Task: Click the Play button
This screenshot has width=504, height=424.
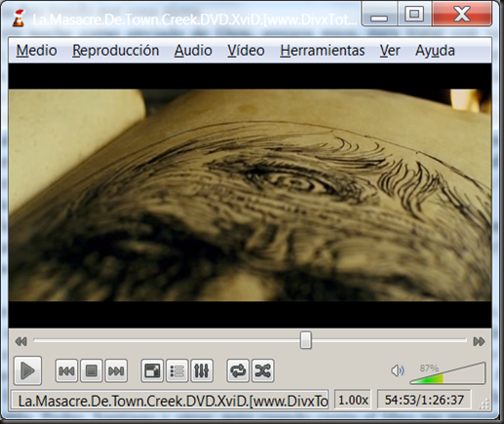Action: pyautogui.click(x=27, y=370)
